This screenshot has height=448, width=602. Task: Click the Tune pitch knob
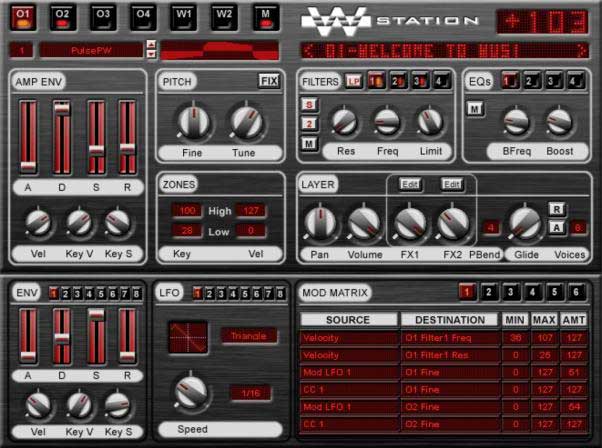246,122
